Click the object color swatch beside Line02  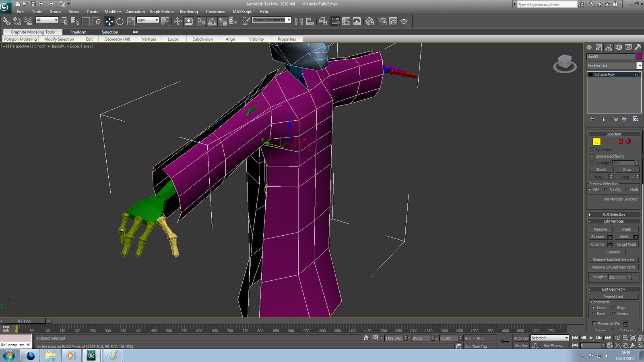pos(639,56)
